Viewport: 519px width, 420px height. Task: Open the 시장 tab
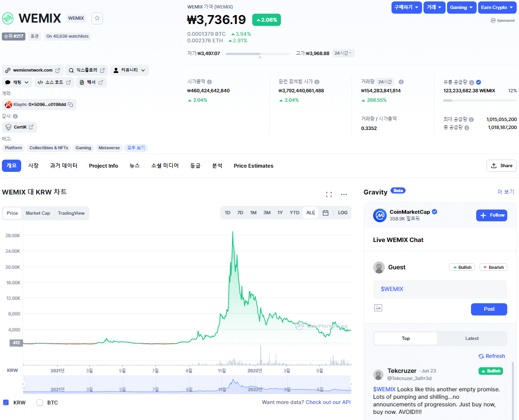[33, 166]
